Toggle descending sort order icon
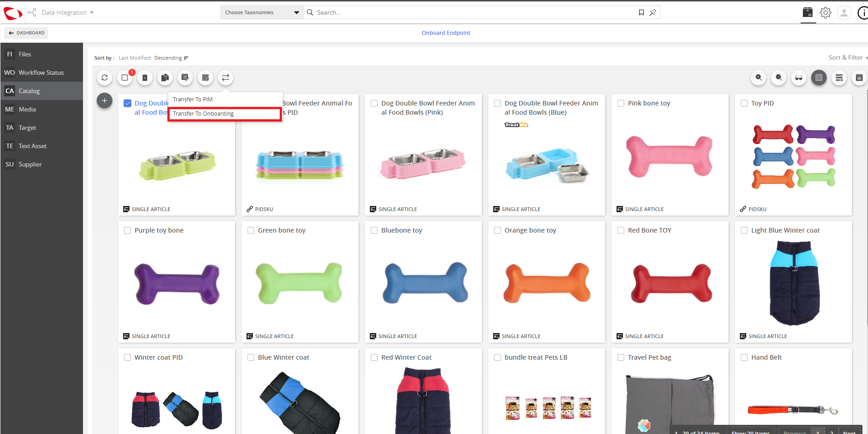Viewport: 868px width, 434px height. [x=186, y=58]
